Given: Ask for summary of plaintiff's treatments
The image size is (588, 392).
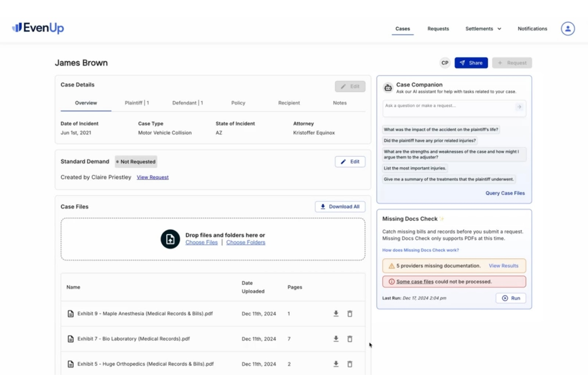Looking at the screenshot, I should coord(449,180).
